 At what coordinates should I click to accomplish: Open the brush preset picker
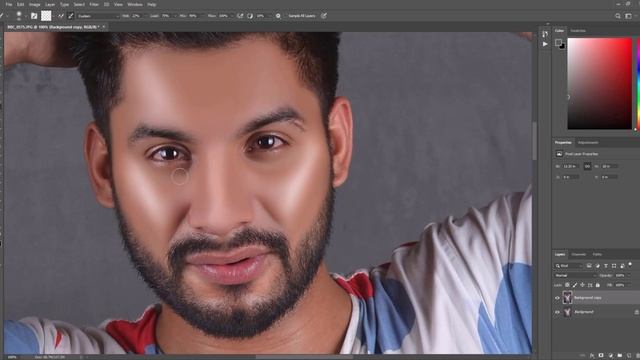(19, 16)
